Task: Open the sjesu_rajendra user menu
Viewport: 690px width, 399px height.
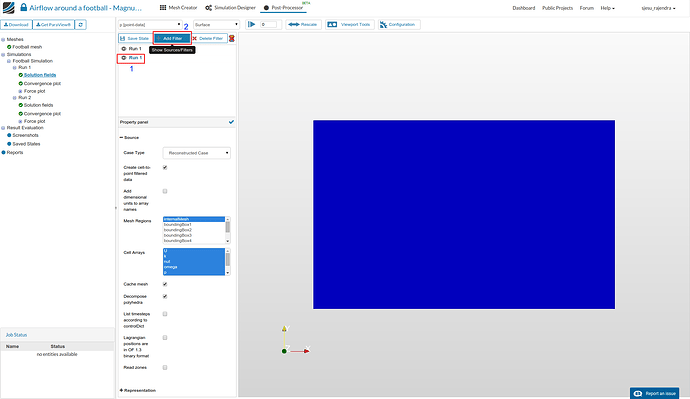Action: tap(658, 8)
